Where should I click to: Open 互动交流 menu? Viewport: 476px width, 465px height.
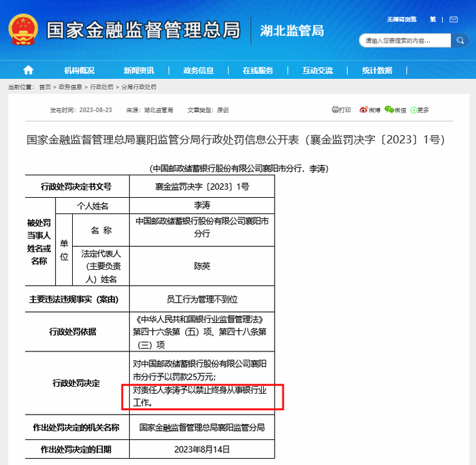(318, 71)
